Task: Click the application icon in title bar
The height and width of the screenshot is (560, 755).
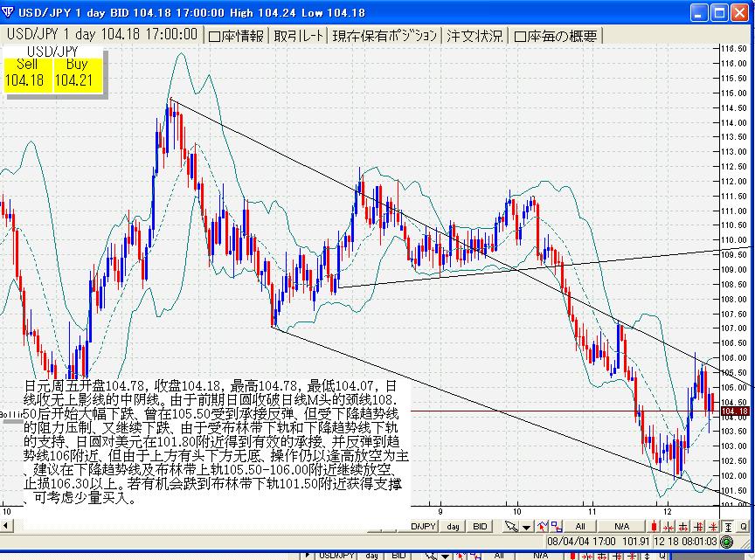Action: coord(8,11)
